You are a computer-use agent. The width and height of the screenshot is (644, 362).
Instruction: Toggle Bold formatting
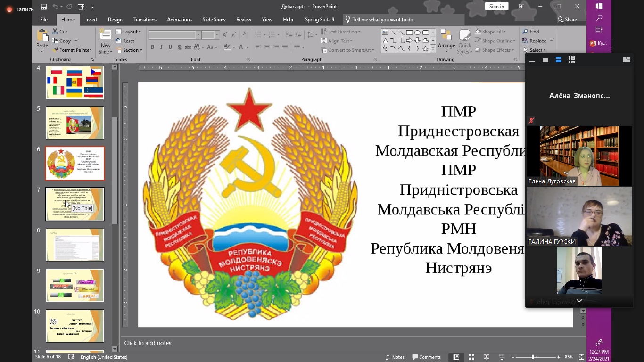click(152, 47)
